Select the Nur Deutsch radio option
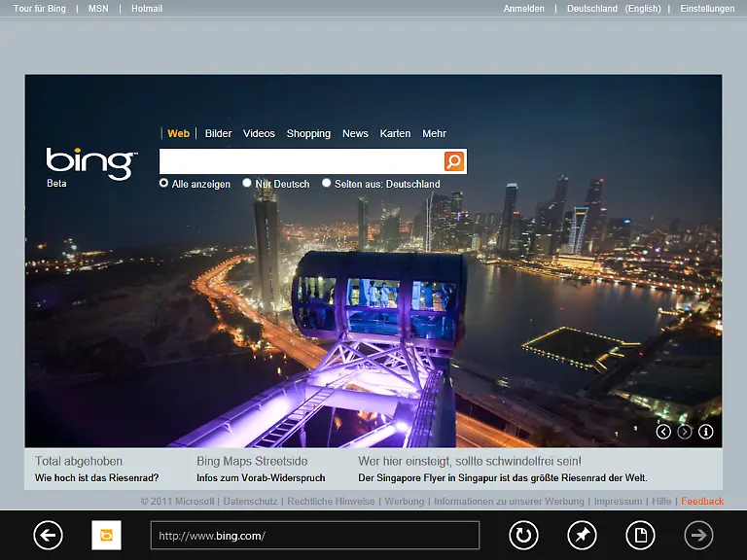 point(247,183)
